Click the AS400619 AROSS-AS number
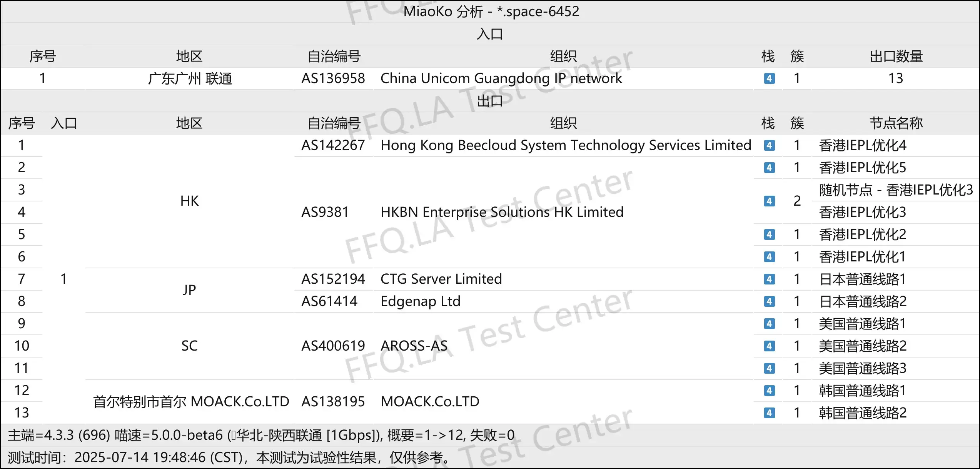The image size is (980, 469). pyautogui.click(x=333, y=346)
